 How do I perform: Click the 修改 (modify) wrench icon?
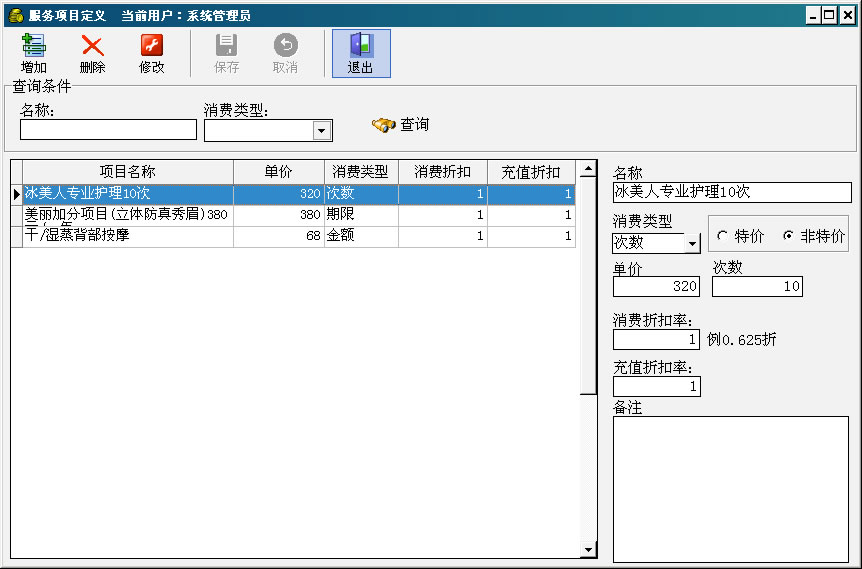coord(152,46)
